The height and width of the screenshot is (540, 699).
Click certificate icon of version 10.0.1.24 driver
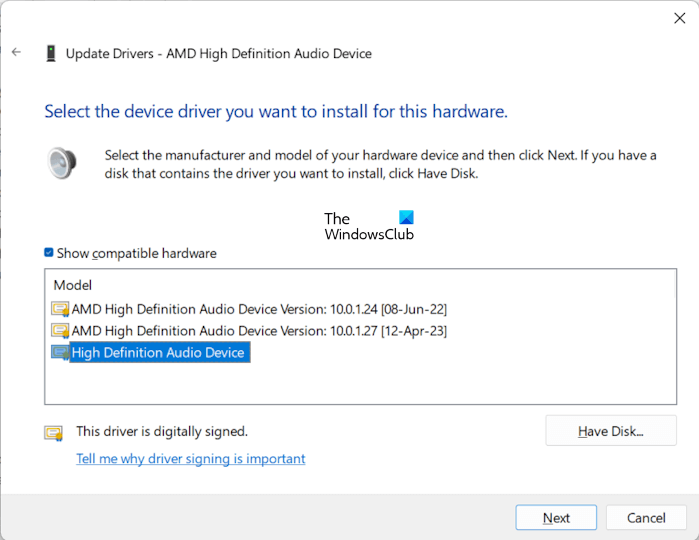pyautogui.click(x=60, y=309)
